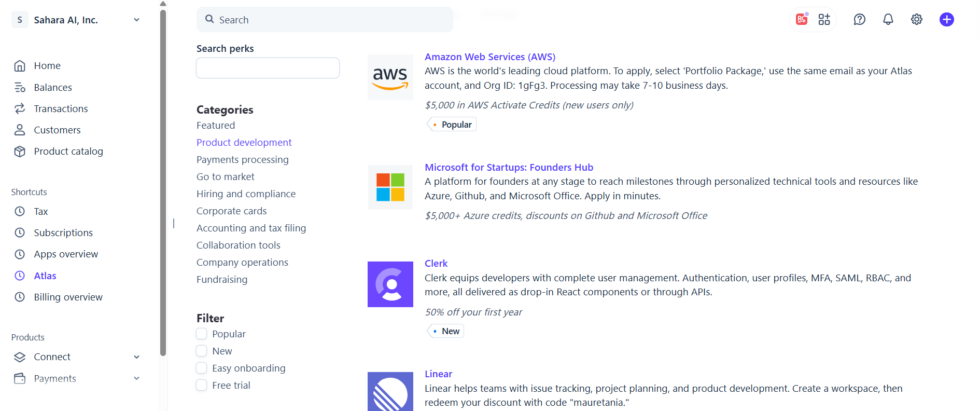Select the Go to market category
The image size is (980, 411).
(x=226, y=176)
